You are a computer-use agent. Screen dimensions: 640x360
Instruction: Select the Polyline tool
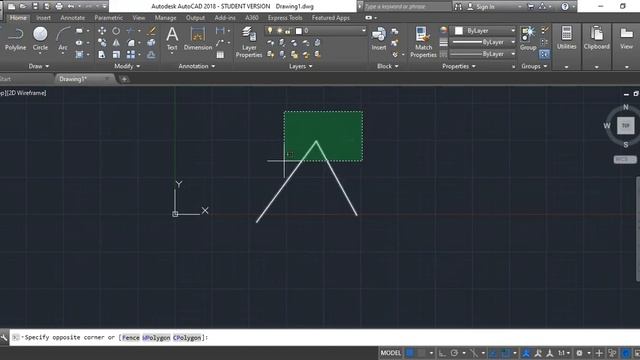(x=15, y=39)
